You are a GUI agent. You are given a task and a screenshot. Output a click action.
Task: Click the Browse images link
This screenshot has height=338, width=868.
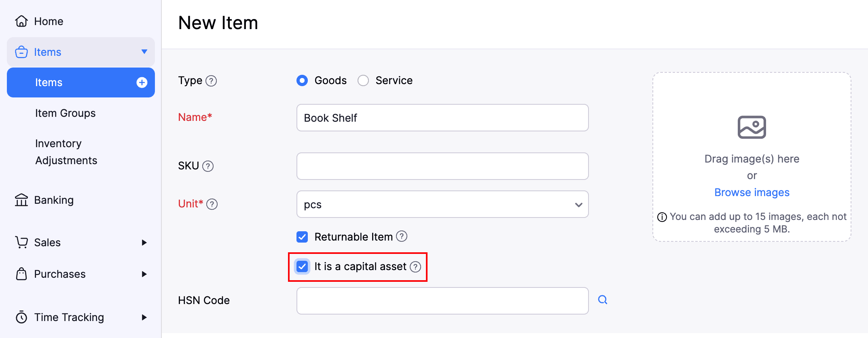[751, 192]
